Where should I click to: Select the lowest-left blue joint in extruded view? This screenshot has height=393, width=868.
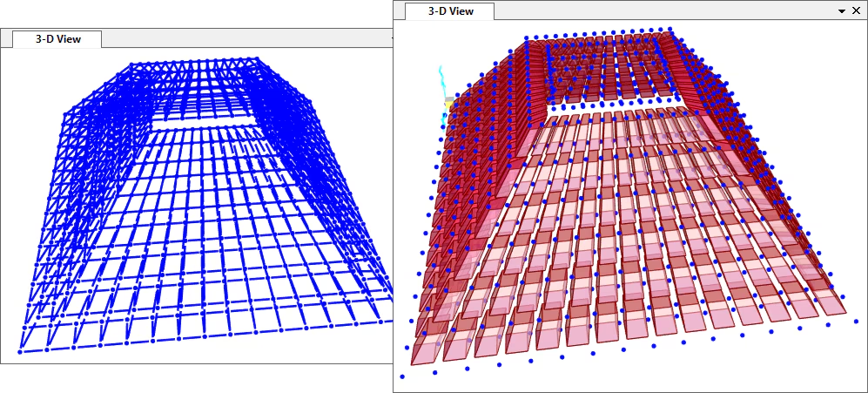point(402,376)
